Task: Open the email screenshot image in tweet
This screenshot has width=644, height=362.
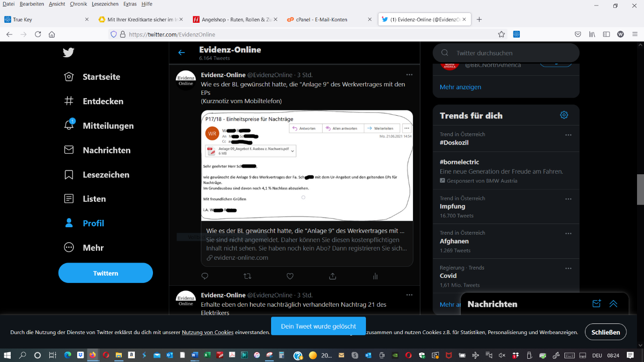Action: coord(307,165)
